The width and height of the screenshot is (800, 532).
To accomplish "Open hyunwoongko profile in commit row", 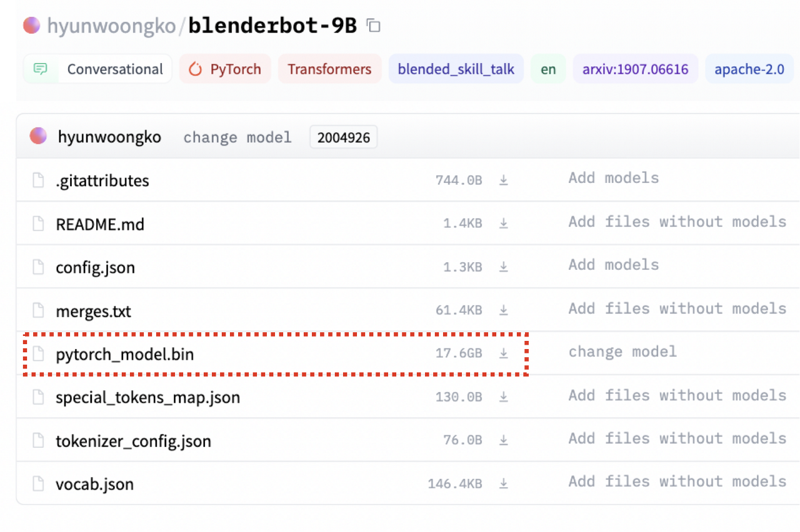I will [109, 137].
